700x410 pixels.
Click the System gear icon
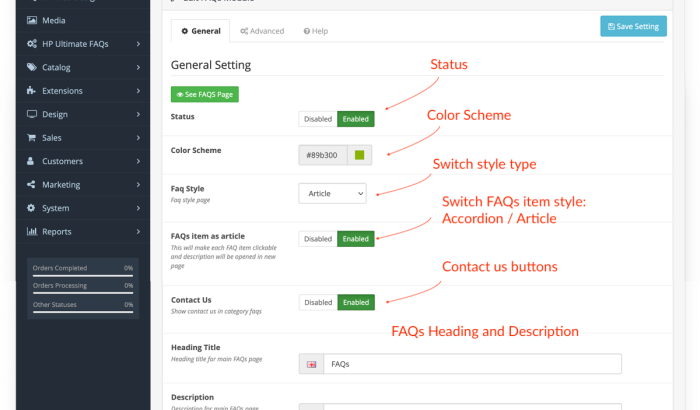point(31,208)
